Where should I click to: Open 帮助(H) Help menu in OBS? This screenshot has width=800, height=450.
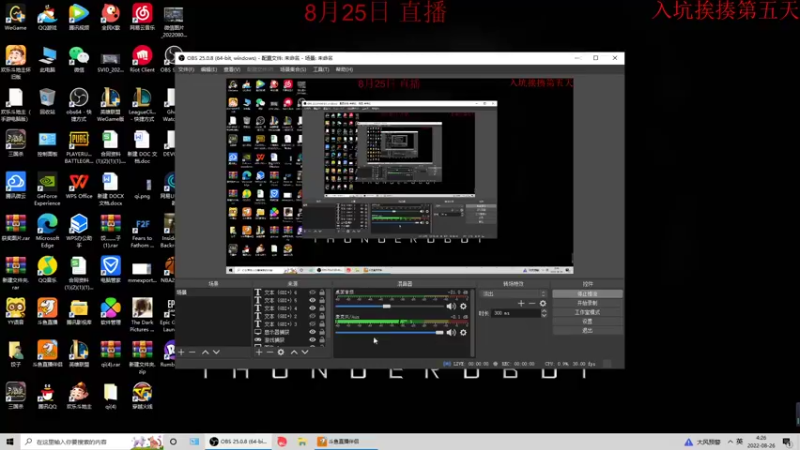pyautogui.click(x=344, y=69)
